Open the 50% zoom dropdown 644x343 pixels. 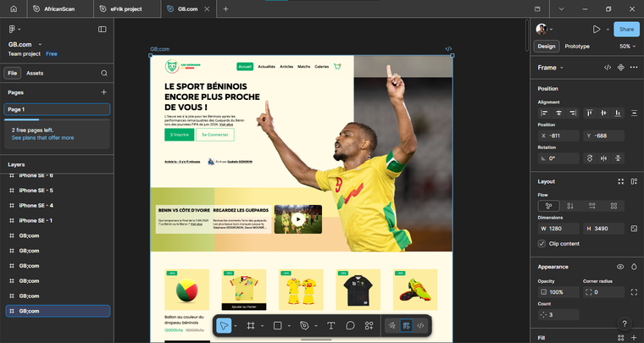point(628,47)
